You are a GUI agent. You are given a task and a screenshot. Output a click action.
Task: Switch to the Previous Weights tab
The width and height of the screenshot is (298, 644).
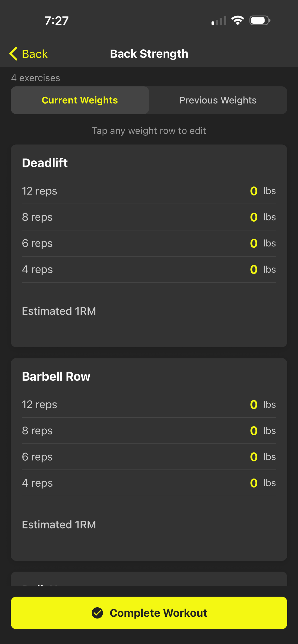point(218,100)
